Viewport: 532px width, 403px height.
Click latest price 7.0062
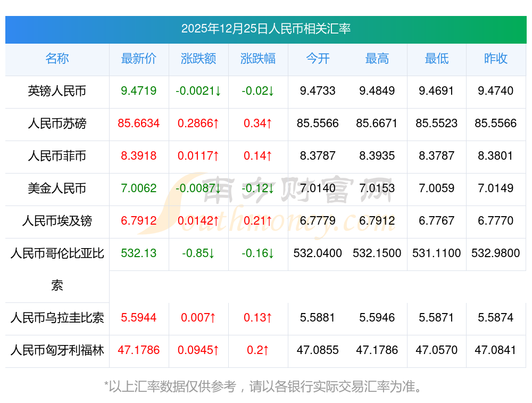tap(139, 188)
